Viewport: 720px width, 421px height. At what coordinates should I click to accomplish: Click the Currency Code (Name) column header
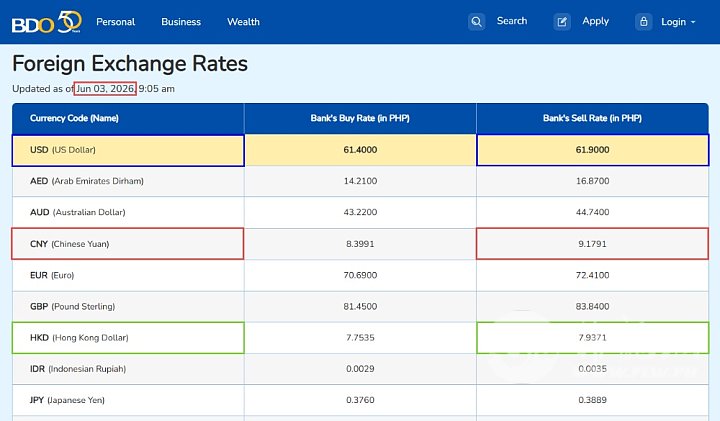(74, 118)
